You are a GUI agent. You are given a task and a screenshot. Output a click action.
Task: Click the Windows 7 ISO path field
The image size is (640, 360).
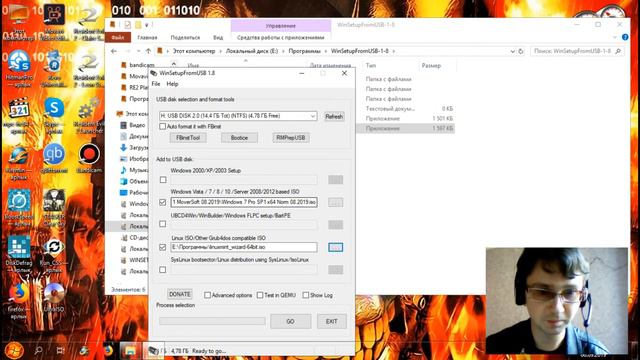(244, 202)
